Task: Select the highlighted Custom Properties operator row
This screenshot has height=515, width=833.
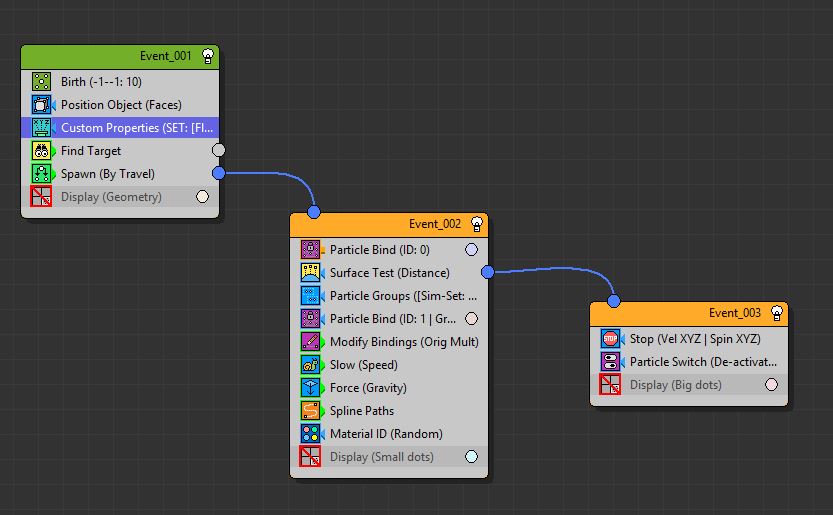Action: point(120,128)
